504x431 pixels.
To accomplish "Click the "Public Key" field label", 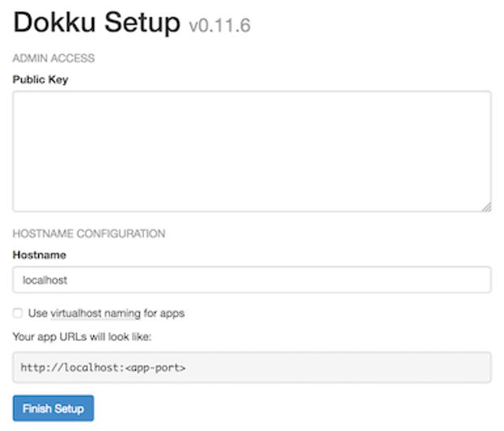I will (x=40, y=80).
